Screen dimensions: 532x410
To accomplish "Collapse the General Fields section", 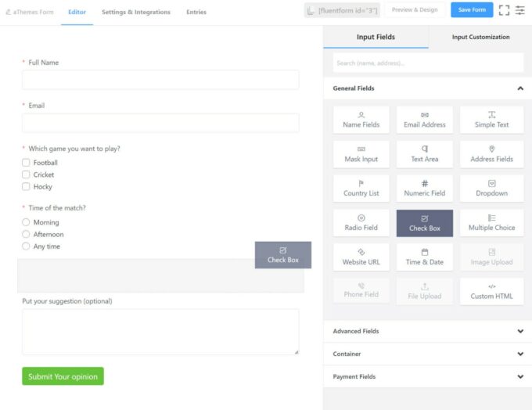I will pyautogui.click(x=427, y=88).
